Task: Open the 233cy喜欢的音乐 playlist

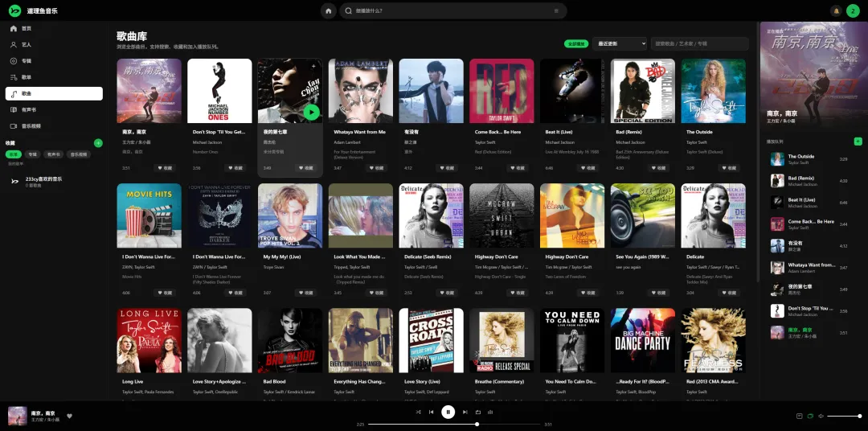Action: point(54,182)
